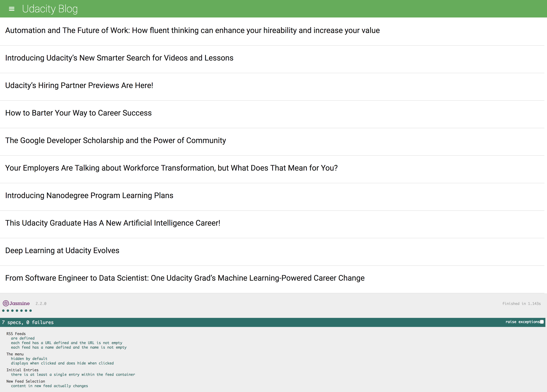
Task: Select the 'hidden by default' spec
Action: (x=29, y=359)
